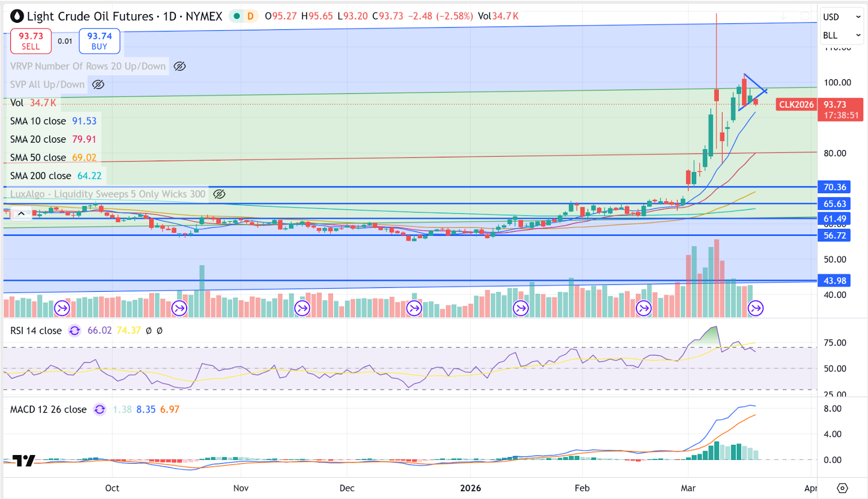Screen dimensions: 868x499
Task: Click the 65.63 horizontal line price label
Action: click(x=834, y=204)
